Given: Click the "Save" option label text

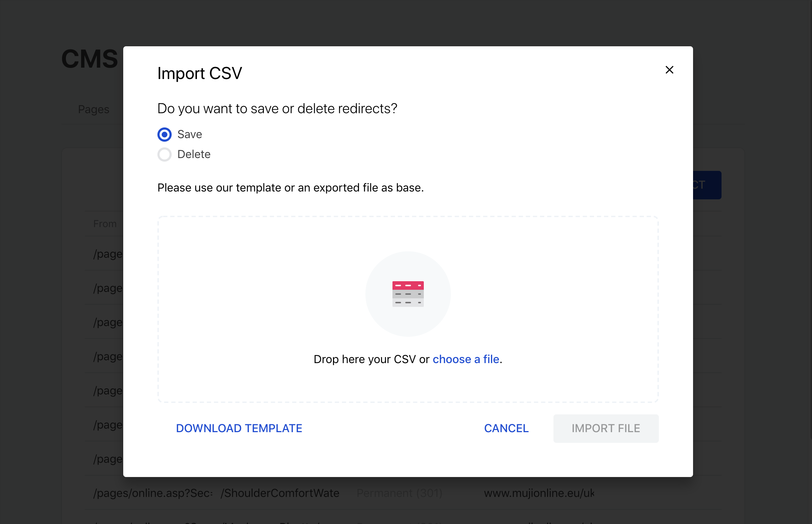Looking at the screenshot, I should pyautogui.click(x=189, y=135).
